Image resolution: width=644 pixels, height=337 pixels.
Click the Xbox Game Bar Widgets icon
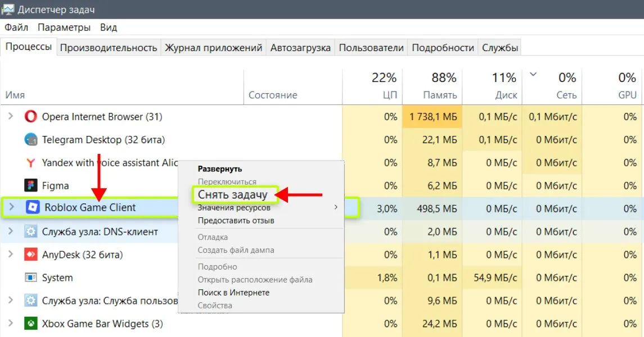click(31, 324)
